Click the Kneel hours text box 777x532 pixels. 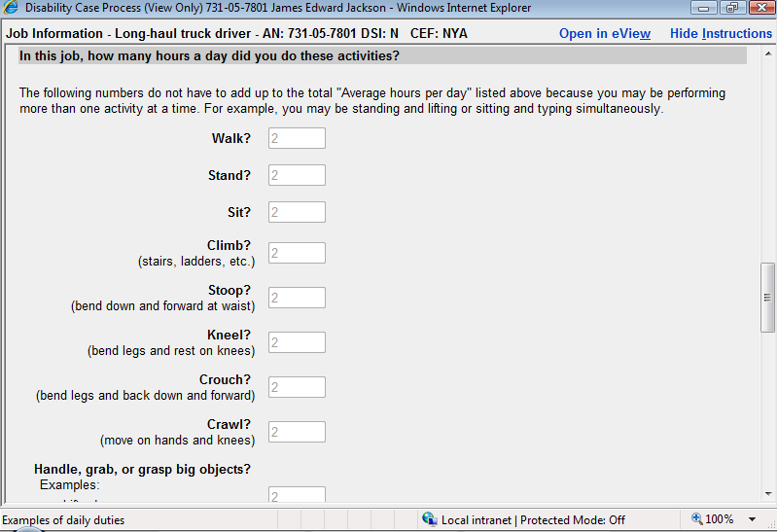point(297,342)
